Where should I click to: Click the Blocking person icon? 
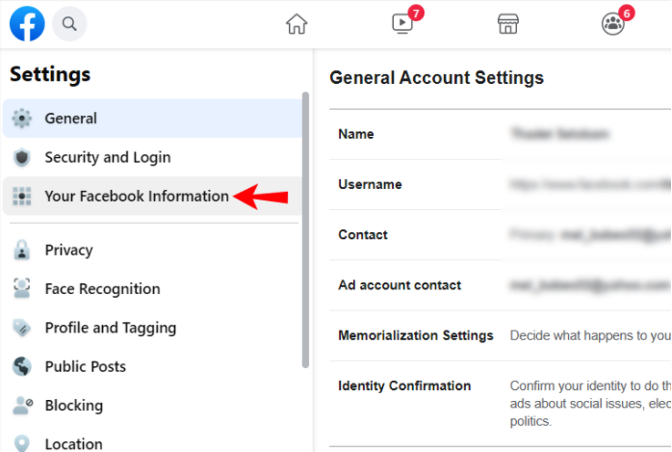coord(23,405)
